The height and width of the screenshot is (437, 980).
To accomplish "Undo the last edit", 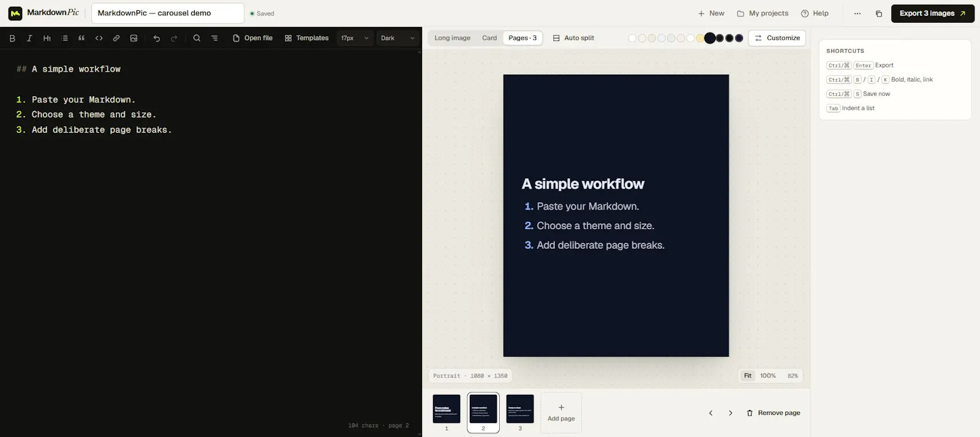I will click(x=157, y=38).
